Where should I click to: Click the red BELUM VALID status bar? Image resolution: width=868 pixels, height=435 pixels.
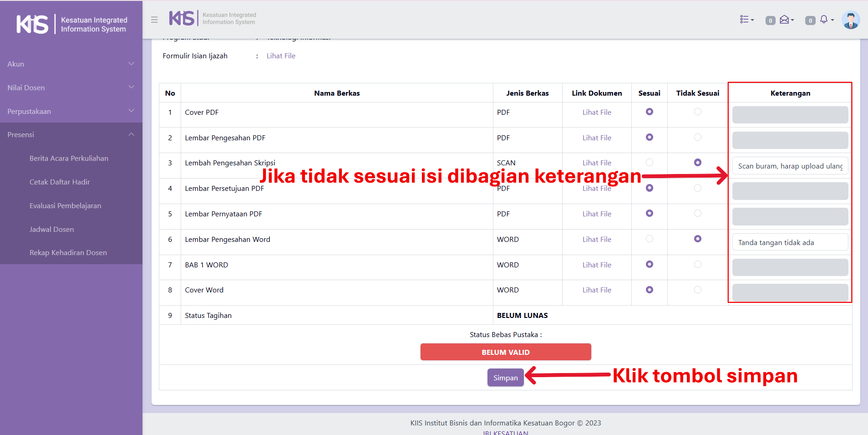pyautogui.click(x=505, y=352)
